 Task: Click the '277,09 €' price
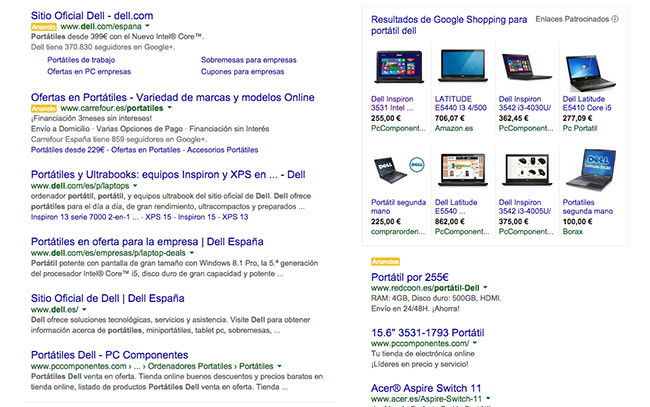pos(577,118)
